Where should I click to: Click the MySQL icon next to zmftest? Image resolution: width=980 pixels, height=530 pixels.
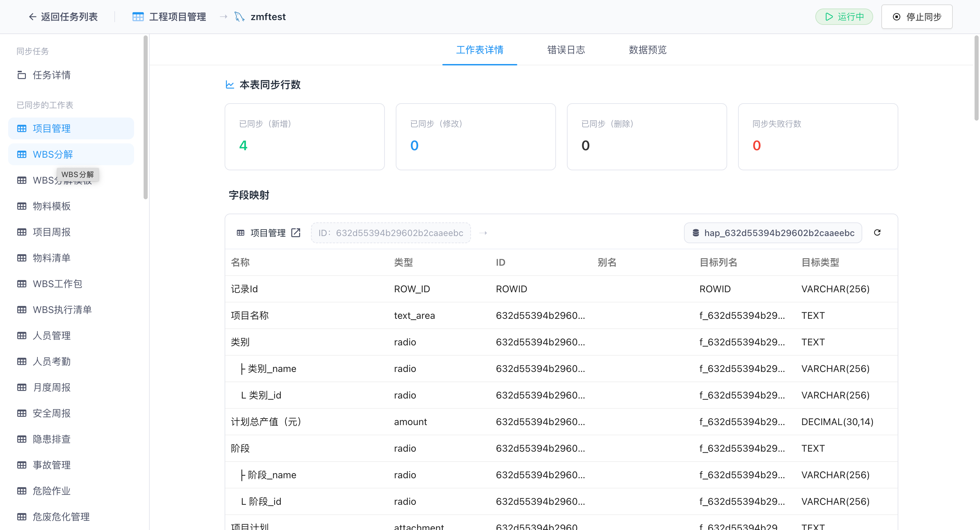click(239, 17)
